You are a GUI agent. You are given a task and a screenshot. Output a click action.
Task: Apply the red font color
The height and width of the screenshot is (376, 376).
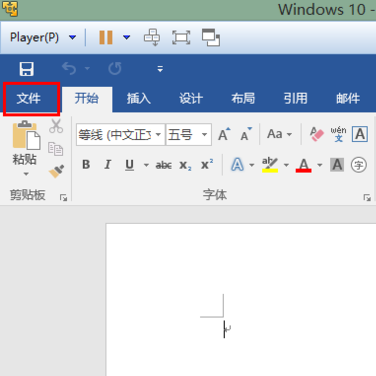[x=304, y=165]
